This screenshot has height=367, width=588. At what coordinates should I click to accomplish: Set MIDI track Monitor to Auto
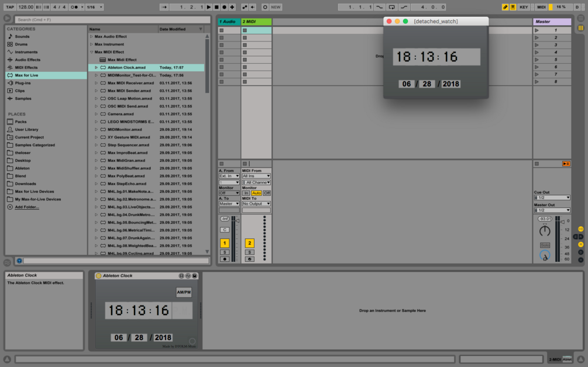coord(256,193)
